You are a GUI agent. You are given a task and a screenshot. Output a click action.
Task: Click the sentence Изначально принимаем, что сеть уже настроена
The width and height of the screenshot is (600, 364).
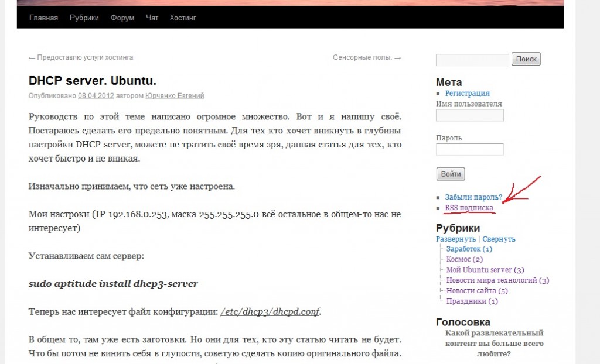132,186
